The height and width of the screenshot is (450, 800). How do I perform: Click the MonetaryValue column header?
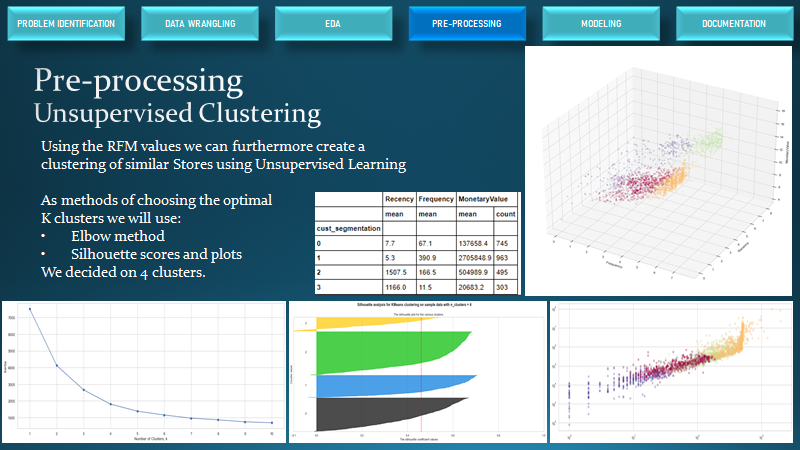(x=483, y=199)
